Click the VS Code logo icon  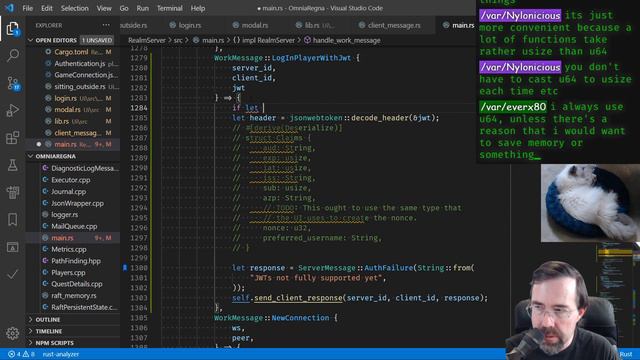[x=9, y=8]
